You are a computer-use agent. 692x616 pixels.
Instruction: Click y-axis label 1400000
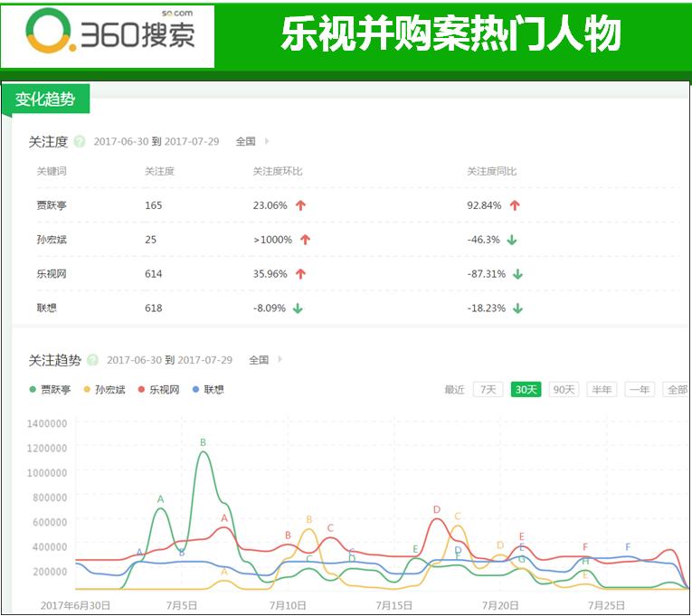[47, 423]
